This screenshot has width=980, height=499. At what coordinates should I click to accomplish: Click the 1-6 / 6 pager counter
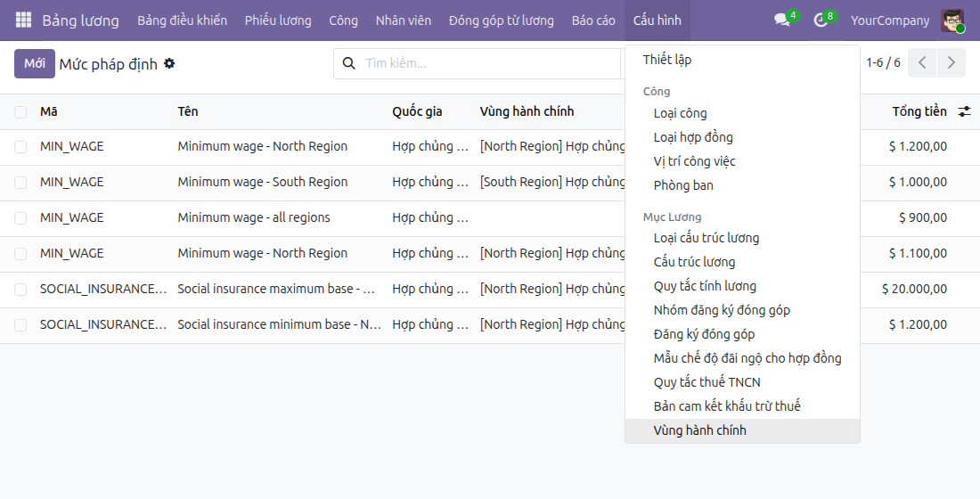[x=883, y=62]
